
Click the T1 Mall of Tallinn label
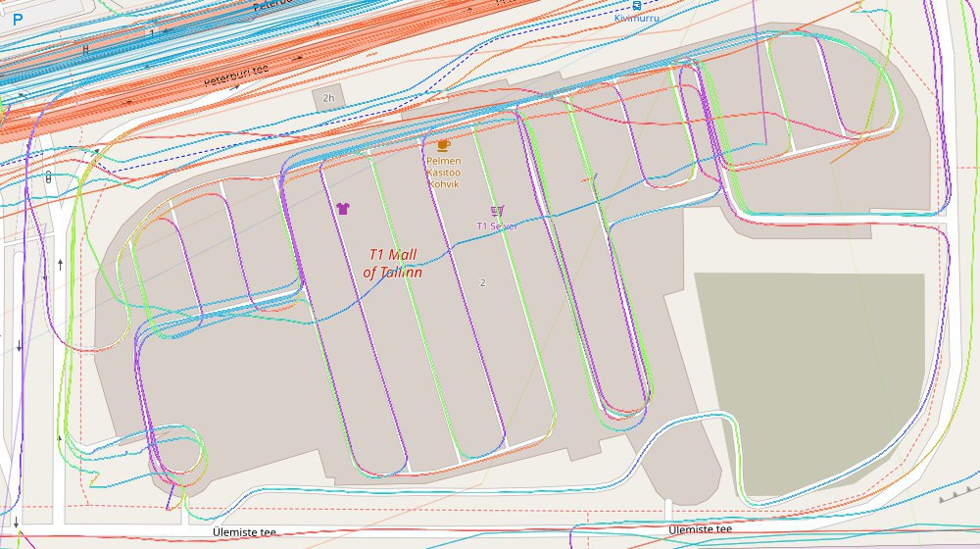[393, 264]
